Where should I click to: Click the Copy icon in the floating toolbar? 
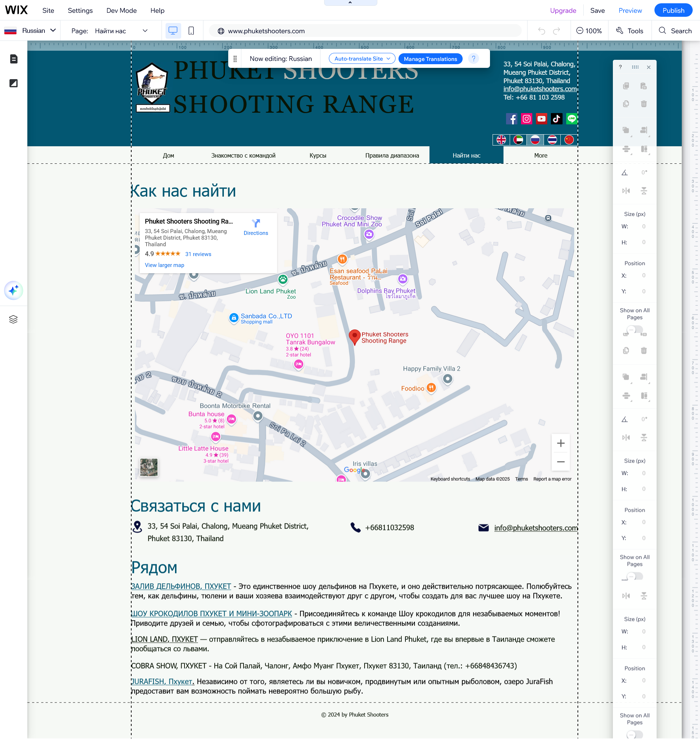click(626, 86)
